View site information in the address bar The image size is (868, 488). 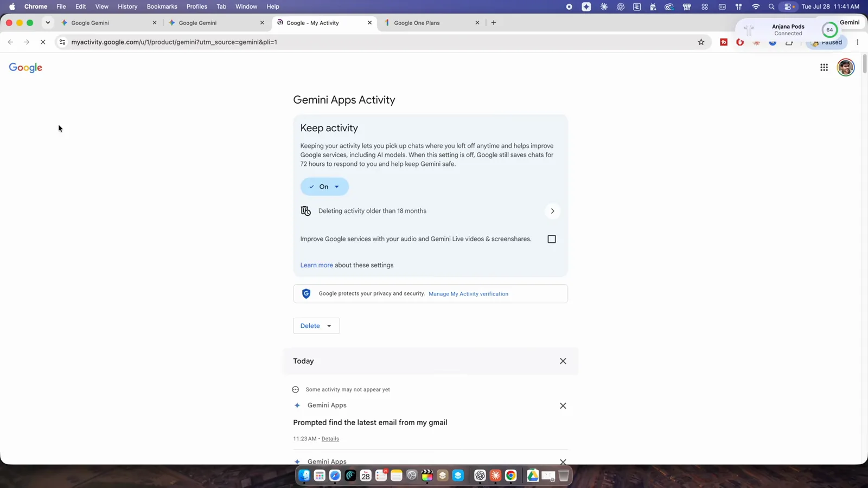(62, 42)
